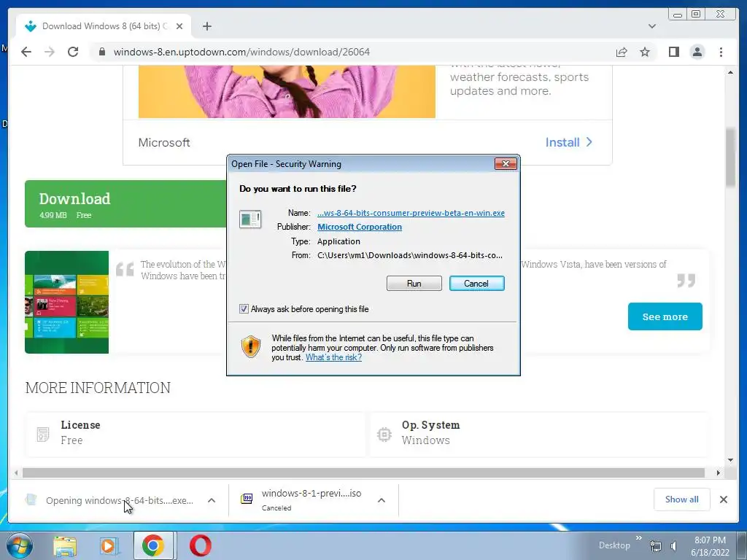Click the Microsoft Corporation publisher link
747x560 pixels.
[x=360, y=227]
